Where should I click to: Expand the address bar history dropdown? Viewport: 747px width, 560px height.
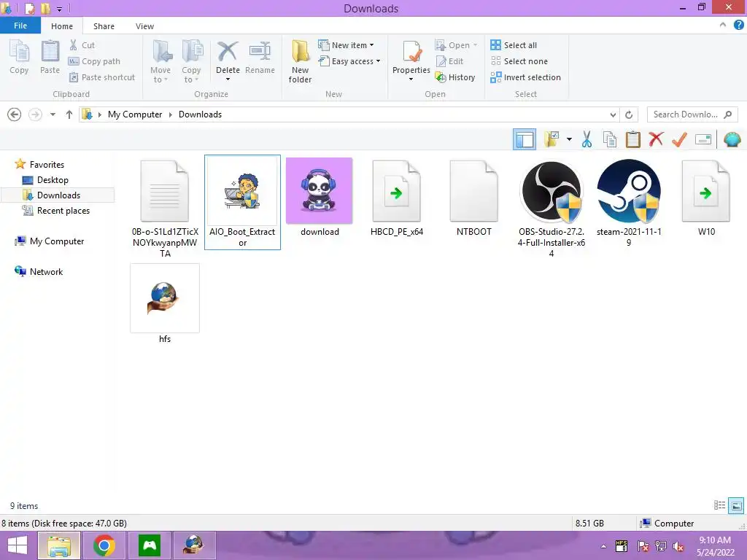pos(613,114)
